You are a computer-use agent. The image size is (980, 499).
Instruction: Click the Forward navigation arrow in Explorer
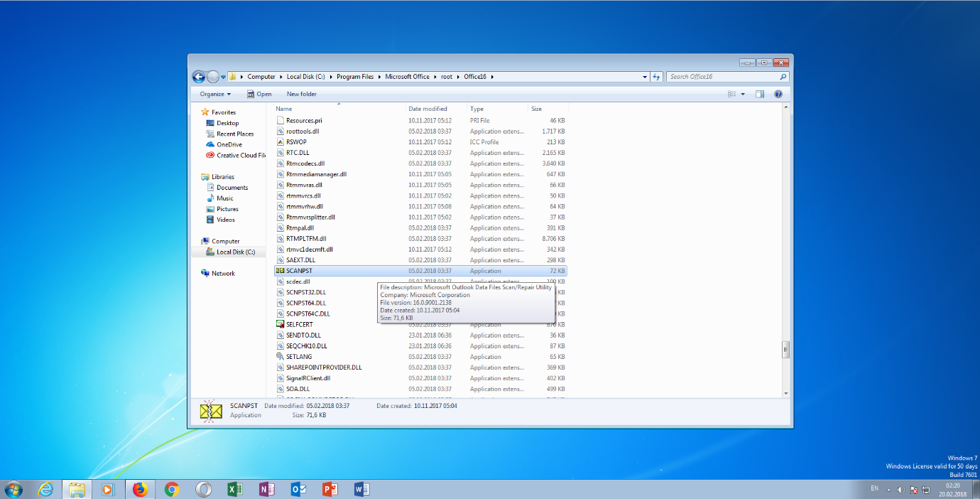tap(213, 77)
